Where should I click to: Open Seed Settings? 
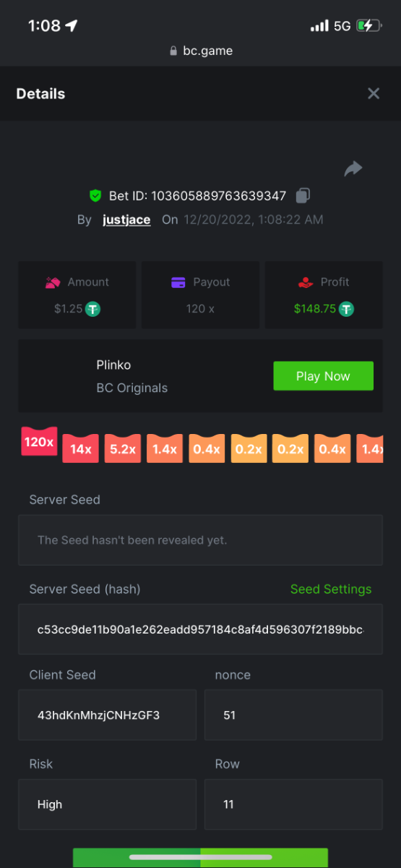click(331, 590)
